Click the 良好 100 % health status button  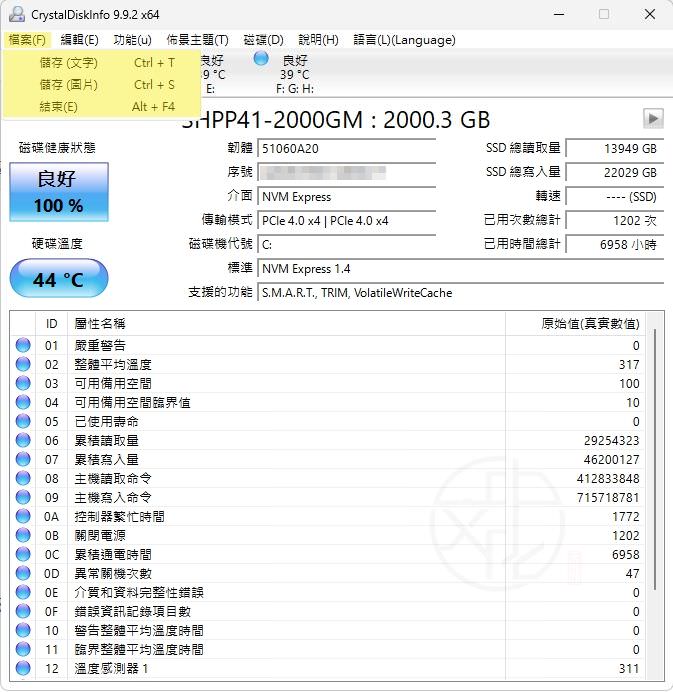tap(59, 192)
